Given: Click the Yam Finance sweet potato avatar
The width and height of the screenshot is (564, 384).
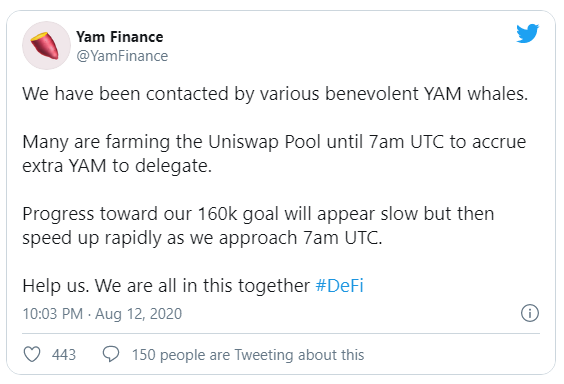Looking at the screenshot, I should click(x=46, y=45).
